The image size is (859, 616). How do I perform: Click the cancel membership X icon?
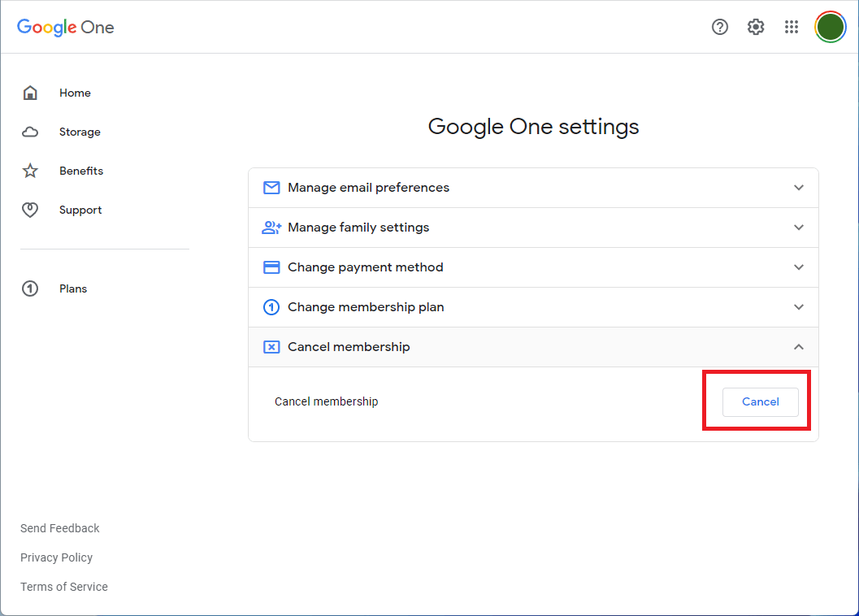(x=271, y=346)
